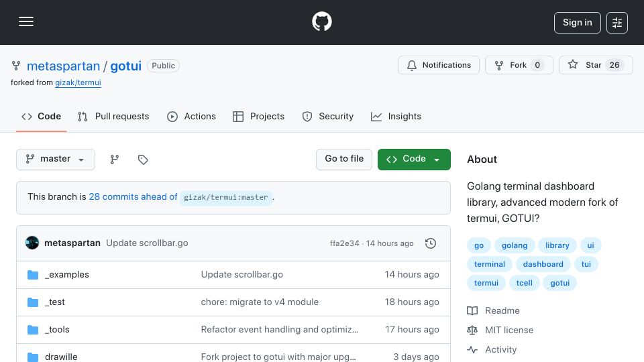Switch to the Projects tab
The height and width of the screenshot is (362, 644).
(x=258, y=117)
